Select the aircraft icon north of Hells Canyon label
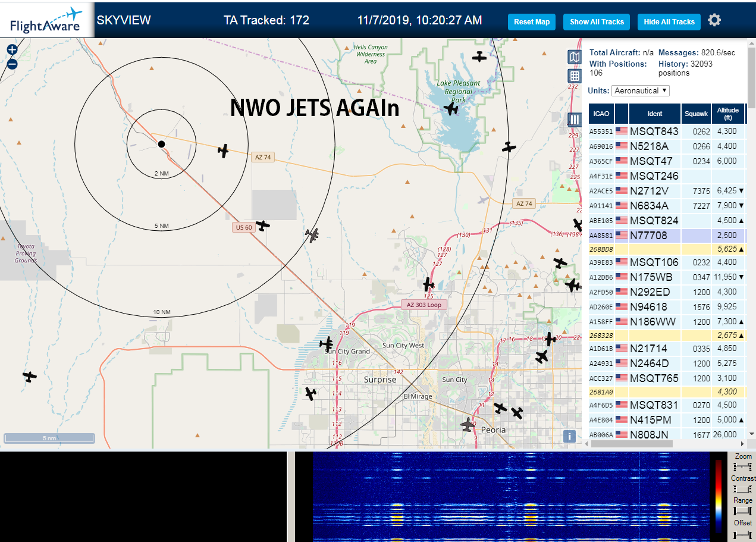 click(479, 57)
